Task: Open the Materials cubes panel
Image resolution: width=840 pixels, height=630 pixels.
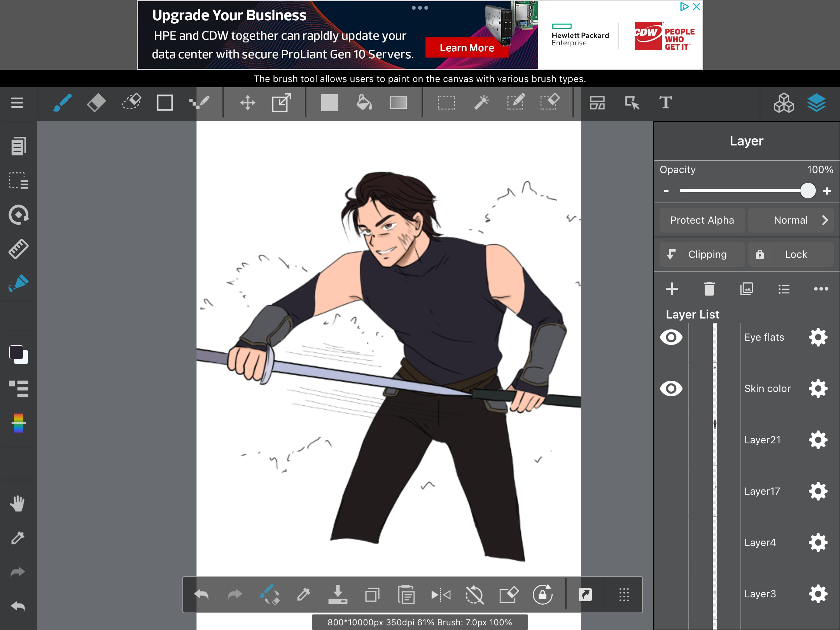Action: click(783, 103)
